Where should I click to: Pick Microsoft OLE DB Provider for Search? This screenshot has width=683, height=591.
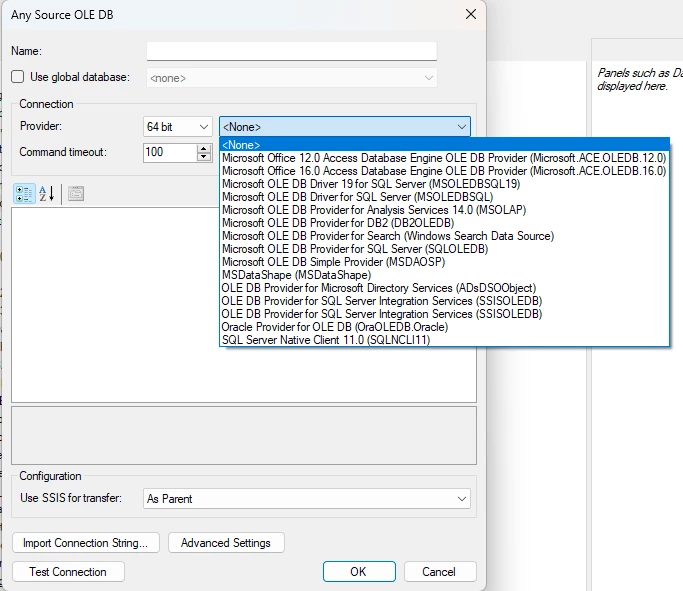444,236
